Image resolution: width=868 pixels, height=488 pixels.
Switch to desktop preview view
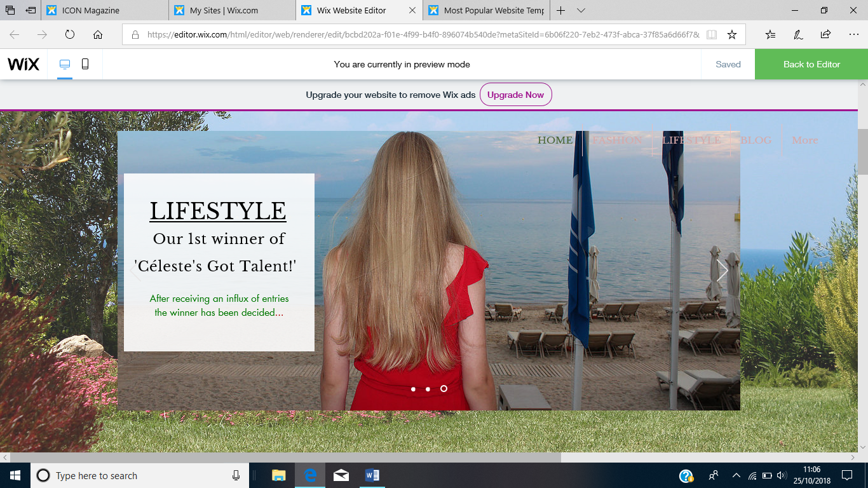tap(65, 64)
